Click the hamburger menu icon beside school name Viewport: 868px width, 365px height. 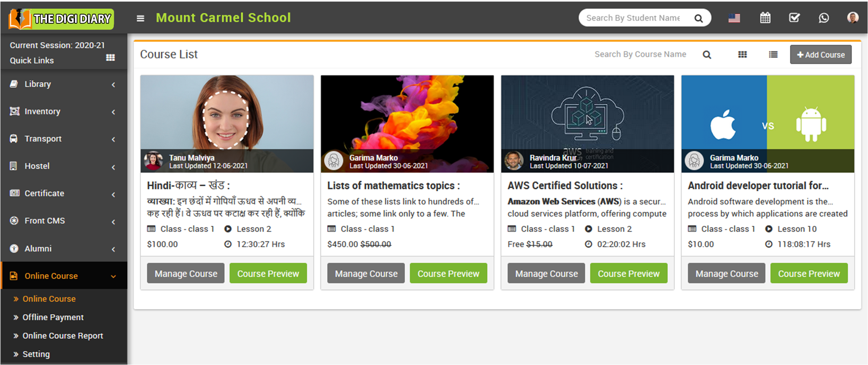click(140, 18)
